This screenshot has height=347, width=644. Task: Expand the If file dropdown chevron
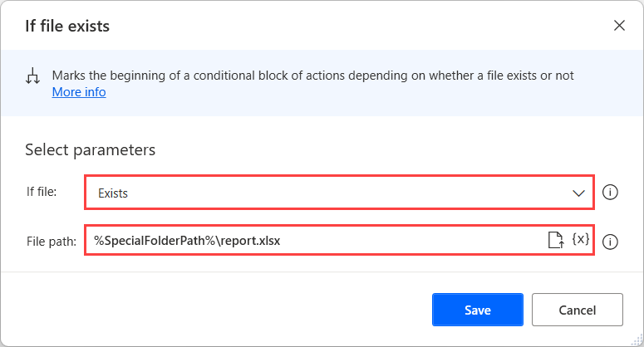tap(578, 193)
